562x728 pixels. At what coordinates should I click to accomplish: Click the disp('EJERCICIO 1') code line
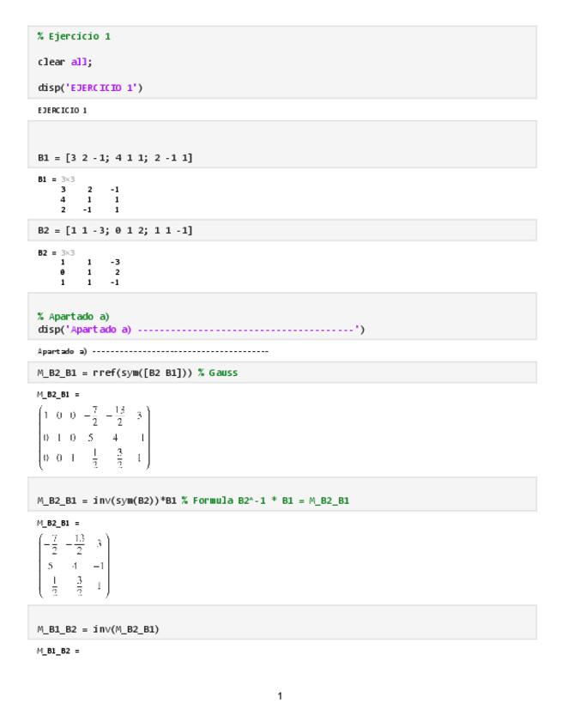[x=90, y=87]
